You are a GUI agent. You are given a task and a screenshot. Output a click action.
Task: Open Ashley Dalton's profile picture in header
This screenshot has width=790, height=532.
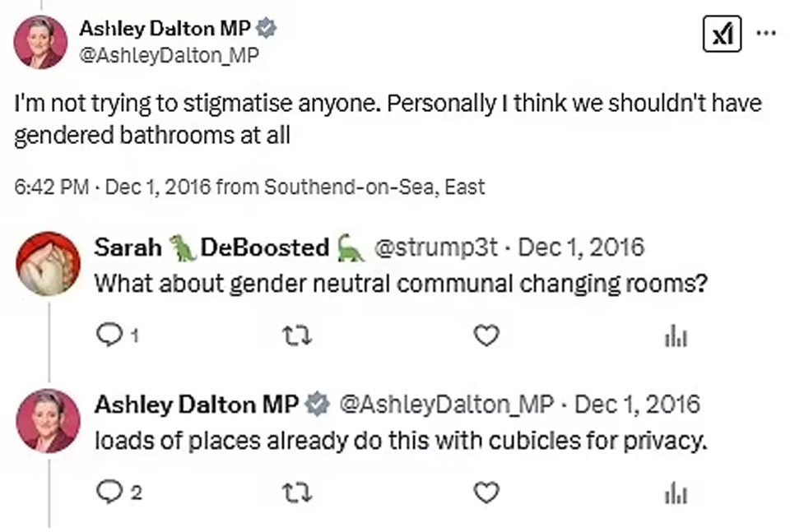pyautogui.click(x=40, y=41)
